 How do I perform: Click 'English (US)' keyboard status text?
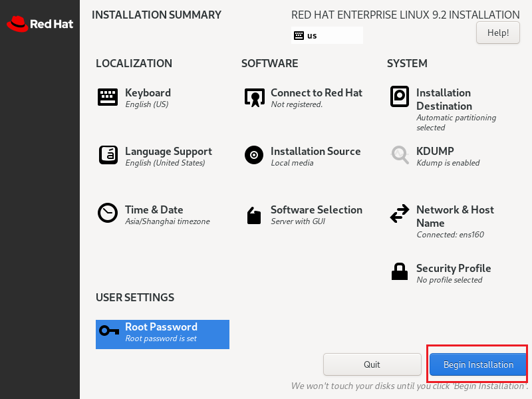point(146,104)
